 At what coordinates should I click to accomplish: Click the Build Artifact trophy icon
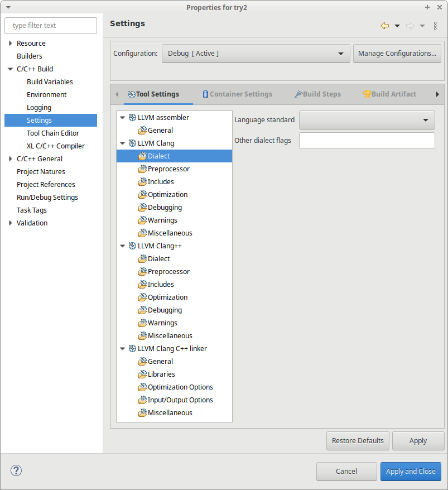pyautogui.click(x=367, y=94)
